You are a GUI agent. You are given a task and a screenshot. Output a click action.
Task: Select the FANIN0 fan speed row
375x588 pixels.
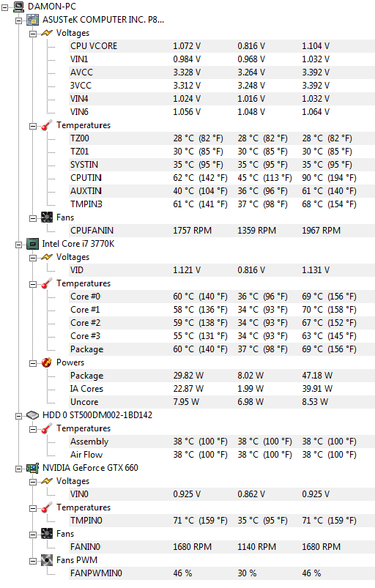click(x=221, y=547)
